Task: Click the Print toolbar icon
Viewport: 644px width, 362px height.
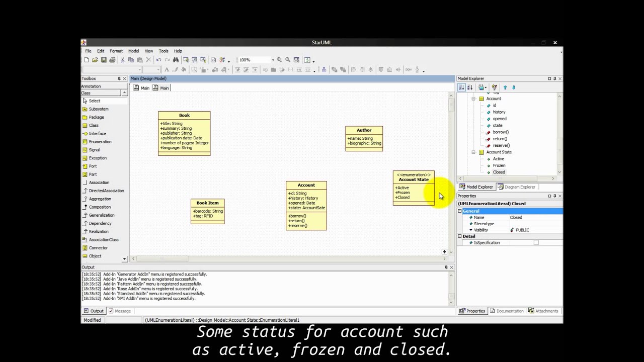Action: pyautogui.click(x=112, y=60)
